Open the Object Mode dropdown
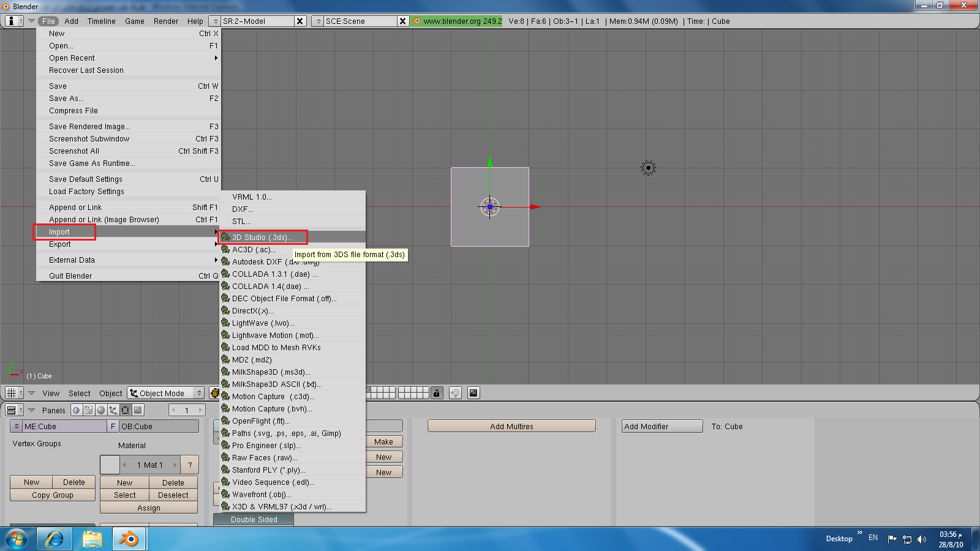This screenshot has height=551, width=980. tap(166, 393)
